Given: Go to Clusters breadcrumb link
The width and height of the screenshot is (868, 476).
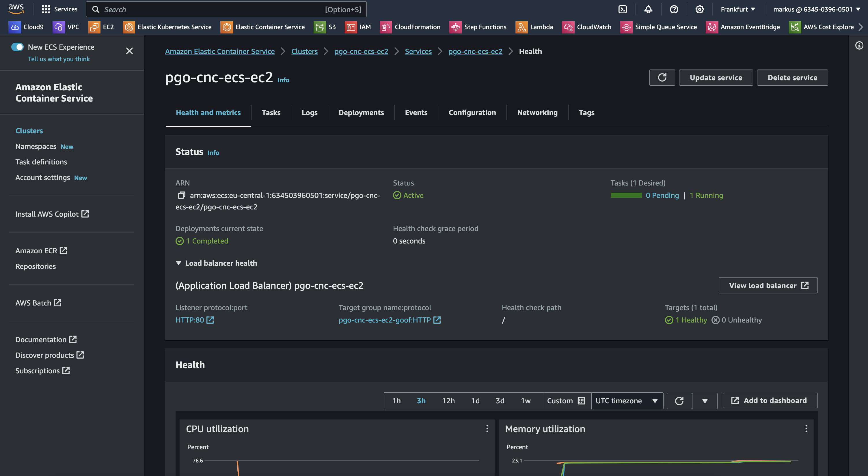Looking at the screenshot, I should [304, 51].
